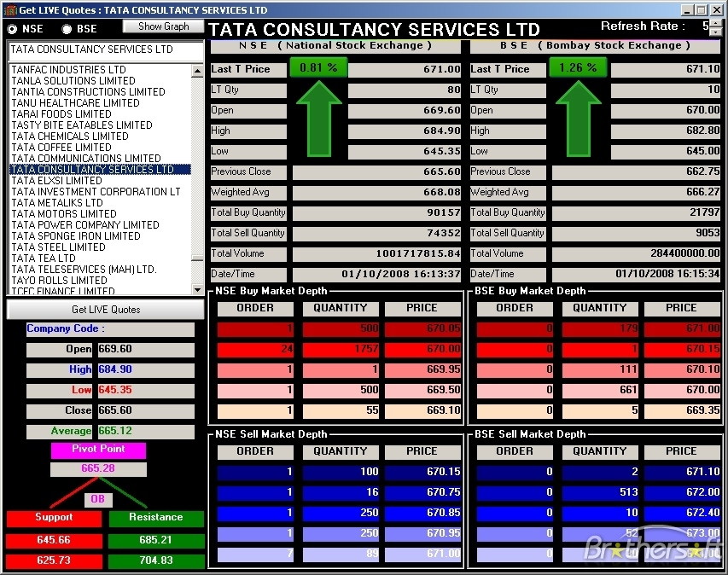This screenshot has height=575, width=728.
Task: Click the Refresh Rate spinner control
Action: click(716, 27)
